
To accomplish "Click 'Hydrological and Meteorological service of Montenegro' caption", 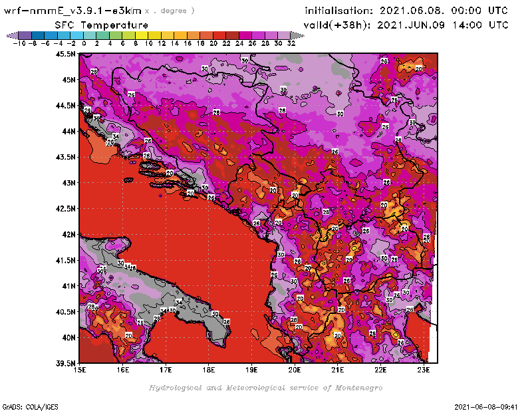I will click(265, 388).
